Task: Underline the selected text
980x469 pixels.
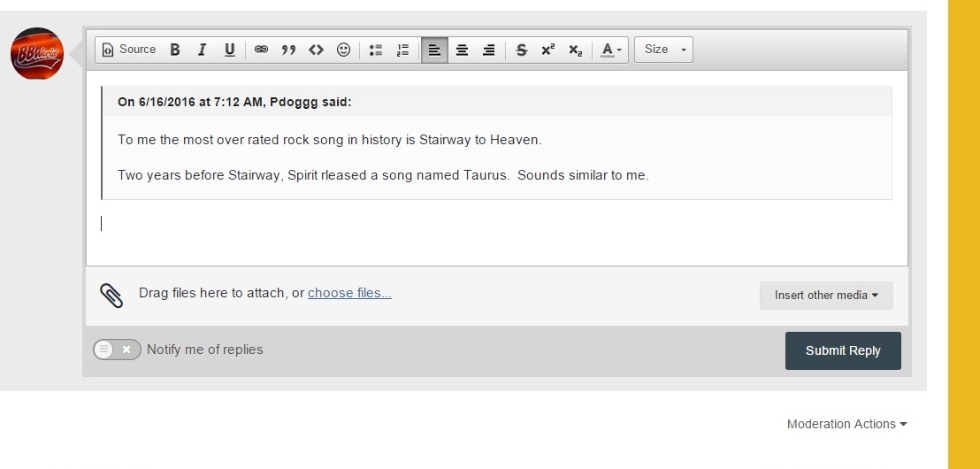Action: (x=229, y=50)
